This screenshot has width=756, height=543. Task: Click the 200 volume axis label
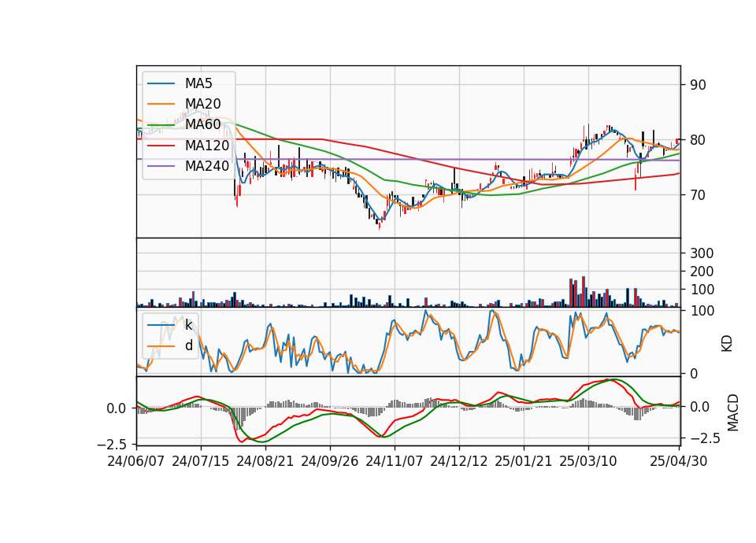tap(702, 271)
